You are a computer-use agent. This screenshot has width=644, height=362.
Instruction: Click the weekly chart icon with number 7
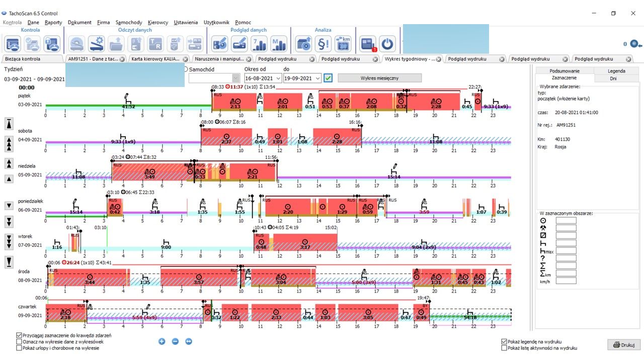tap(259, 44)
